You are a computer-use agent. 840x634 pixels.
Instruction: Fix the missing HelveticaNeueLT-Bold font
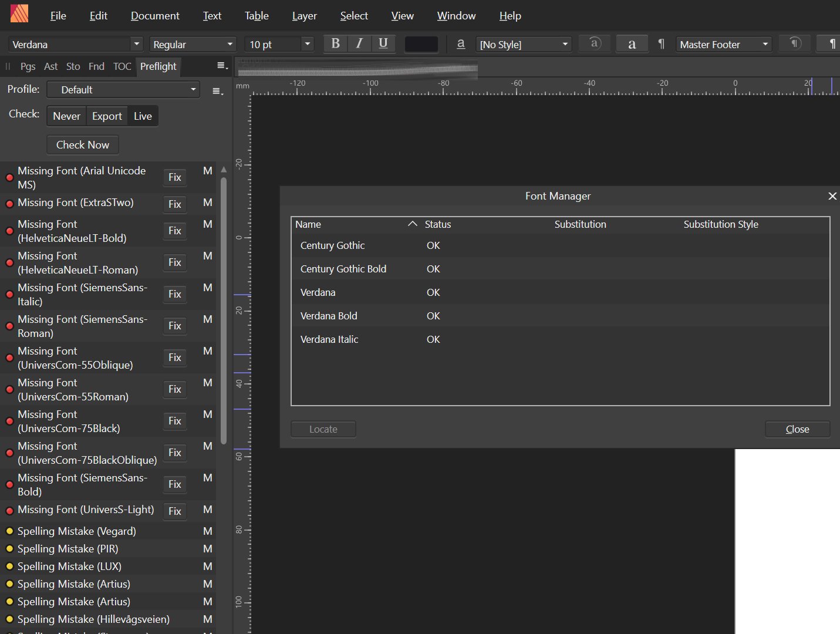[x=175, y=231]
